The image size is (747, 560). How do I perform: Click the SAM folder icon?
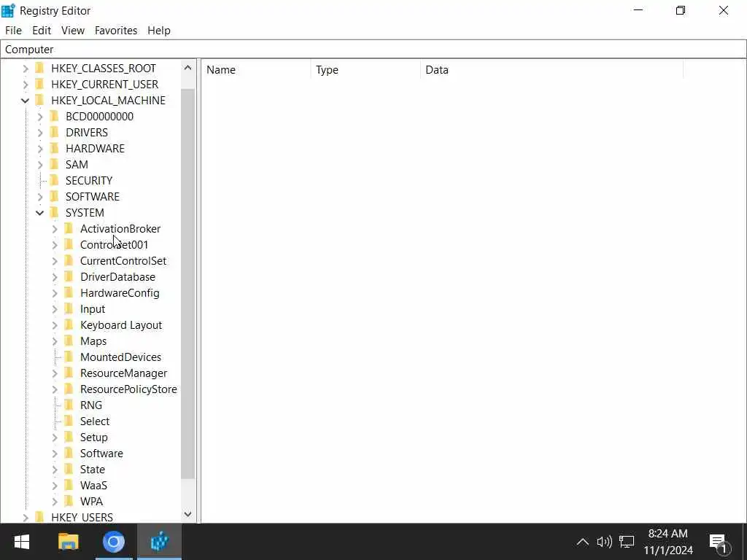(x=55, y=164)
